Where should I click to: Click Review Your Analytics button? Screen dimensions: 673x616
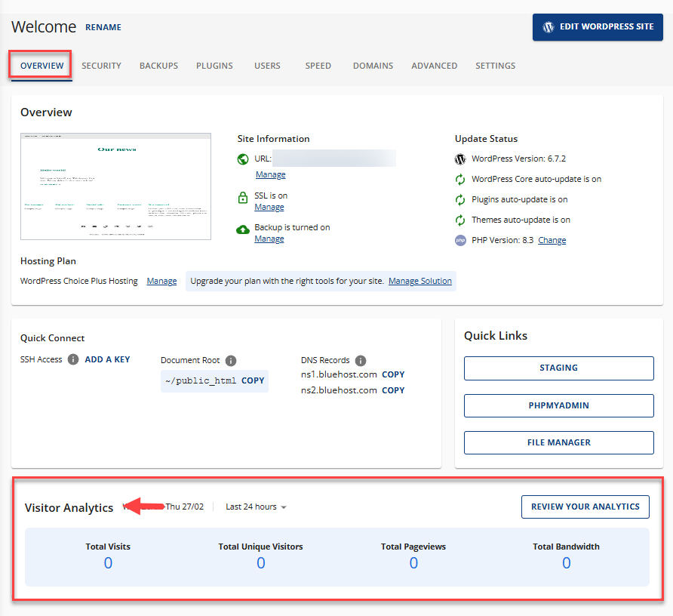[585, 507]
